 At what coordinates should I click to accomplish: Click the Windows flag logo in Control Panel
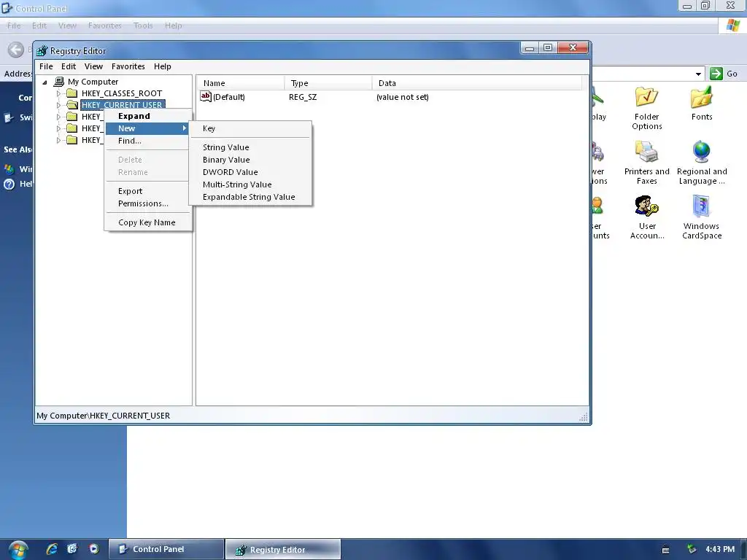[x=732, y=26]
